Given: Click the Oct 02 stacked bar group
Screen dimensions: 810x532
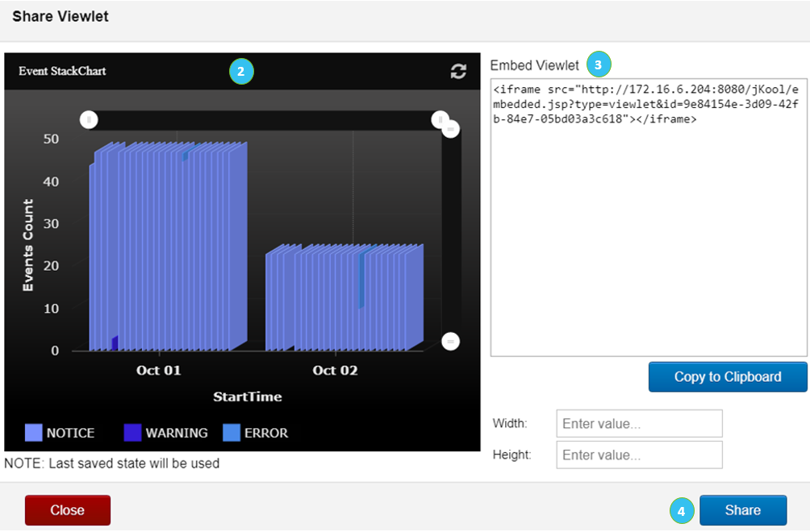Looking at the screenshot, I should click(x=344, y=297).
